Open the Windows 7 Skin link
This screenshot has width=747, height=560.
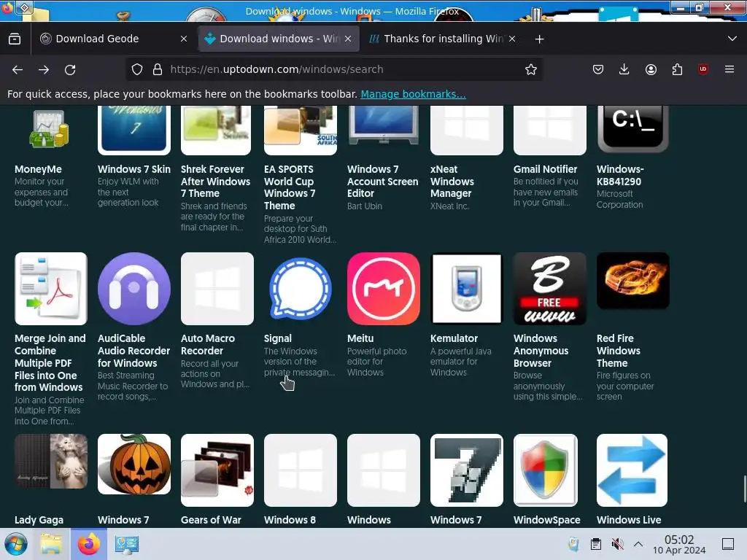point(134,169)
